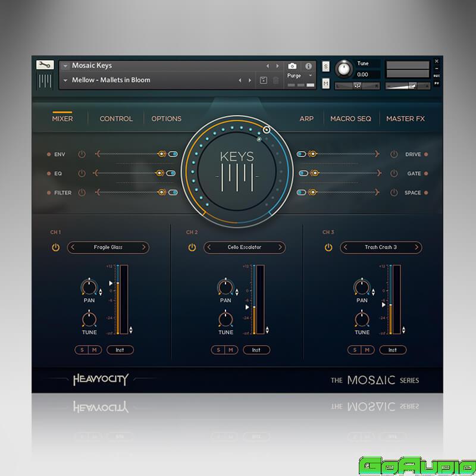Click CH 1 pan stepper arrows
476x476 pixels.
101,292
